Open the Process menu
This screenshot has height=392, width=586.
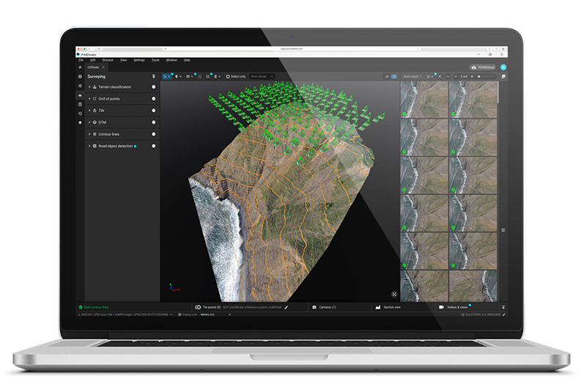(108, 59)
